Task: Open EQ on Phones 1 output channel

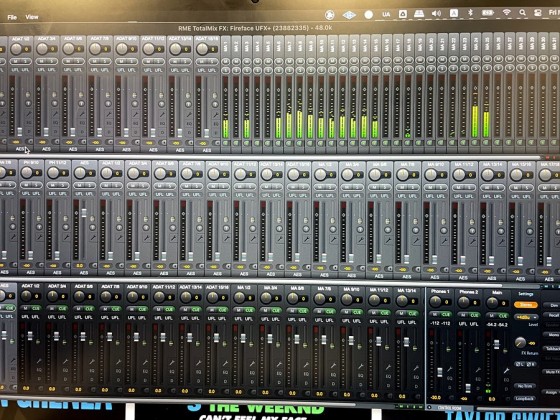Action: click(450, 378)
